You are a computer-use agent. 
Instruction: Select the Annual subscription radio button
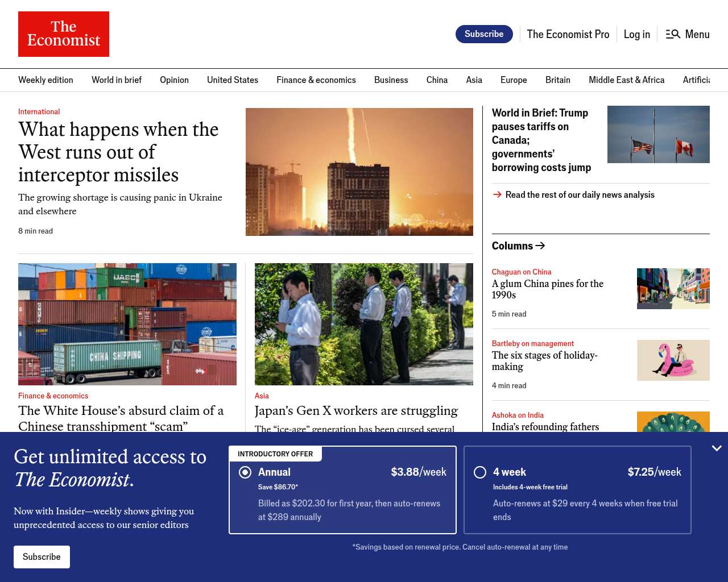(245, 472)
